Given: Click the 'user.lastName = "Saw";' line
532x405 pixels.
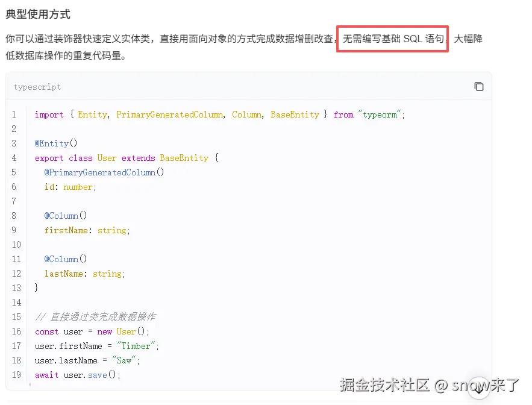Looking at the screenshot, I should pyautogui.click(x=87, y=360).
